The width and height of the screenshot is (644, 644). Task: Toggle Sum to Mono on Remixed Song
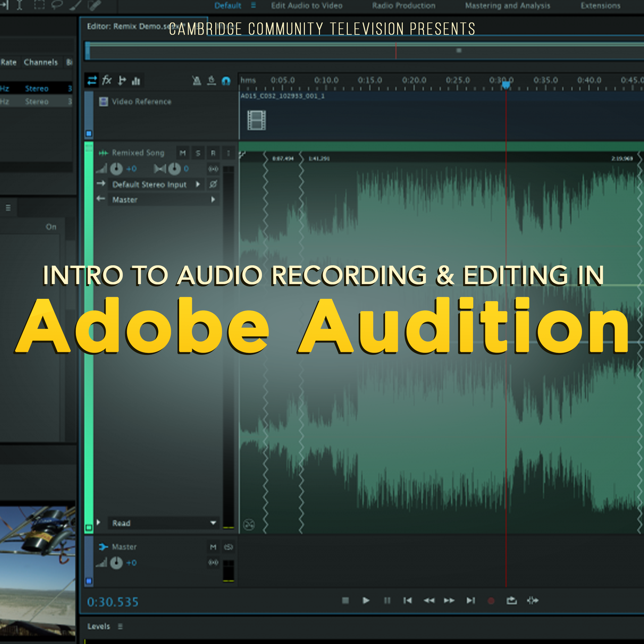(213, 169)
